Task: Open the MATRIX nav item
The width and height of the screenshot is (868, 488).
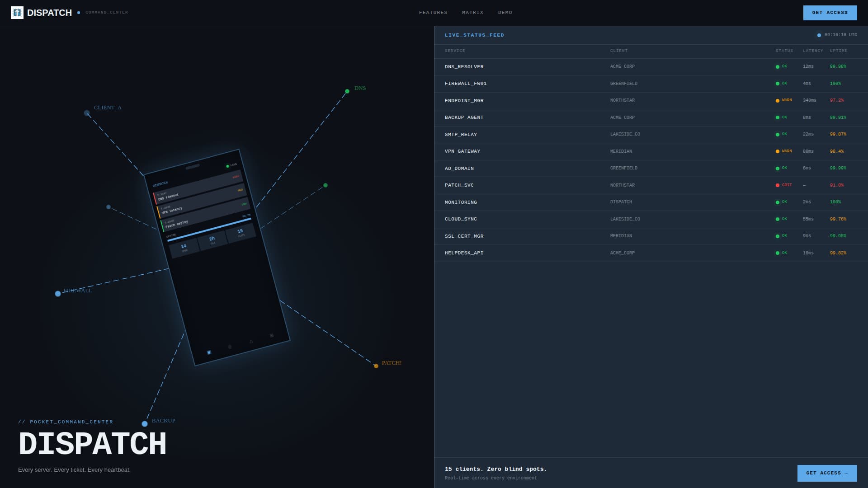Action: click(x=472, y=13)
